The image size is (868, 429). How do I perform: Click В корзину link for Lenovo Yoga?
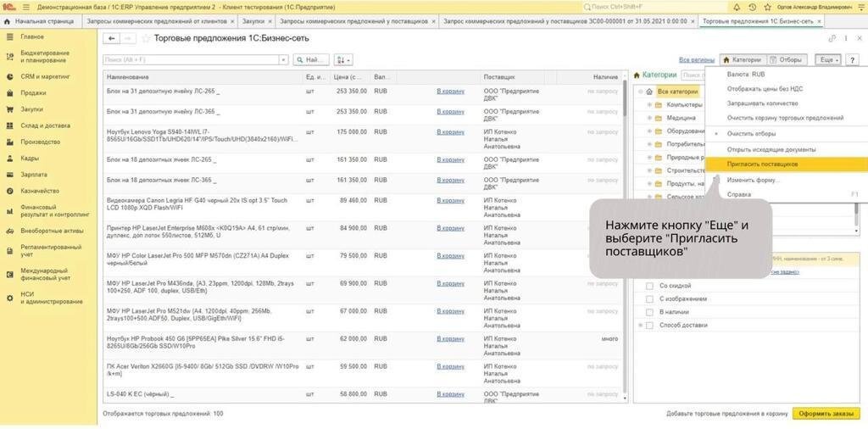coord(450,131)
